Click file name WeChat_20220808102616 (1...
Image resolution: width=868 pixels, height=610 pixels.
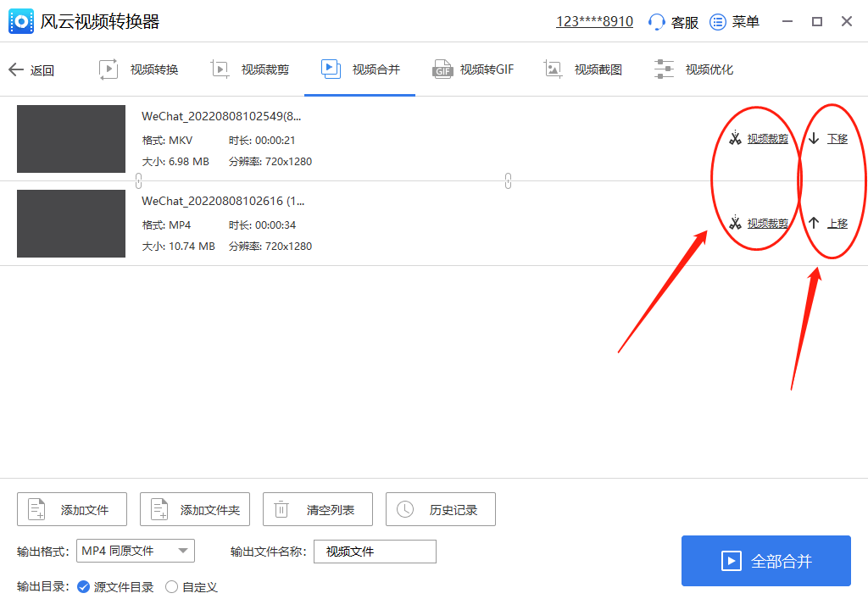coord(223,201)
